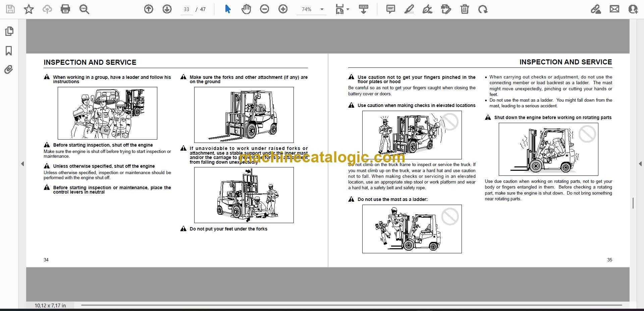Image resolution: width=644 pixels, height=311 pixels.
Task: Send file by email envelope icon
Action: pos(614,9)
